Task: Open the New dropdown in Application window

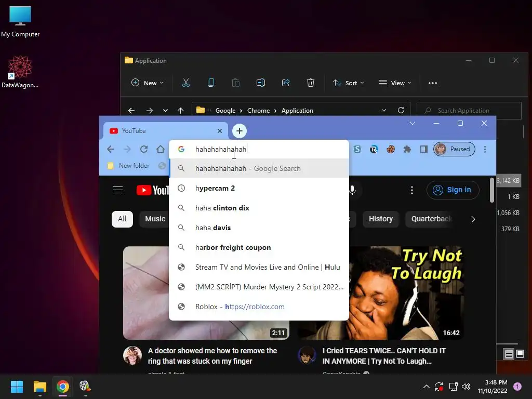Action: 147,83
